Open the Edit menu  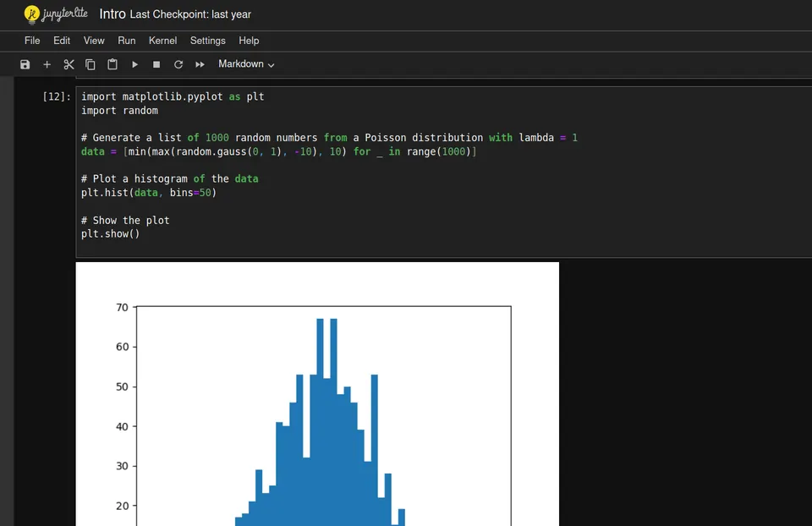tap(62, 41)
